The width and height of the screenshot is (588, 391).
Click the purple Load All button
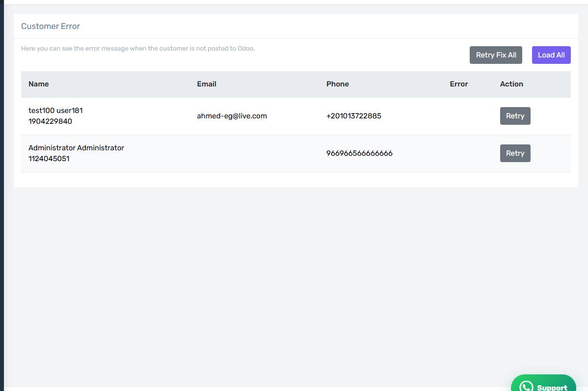551,55
